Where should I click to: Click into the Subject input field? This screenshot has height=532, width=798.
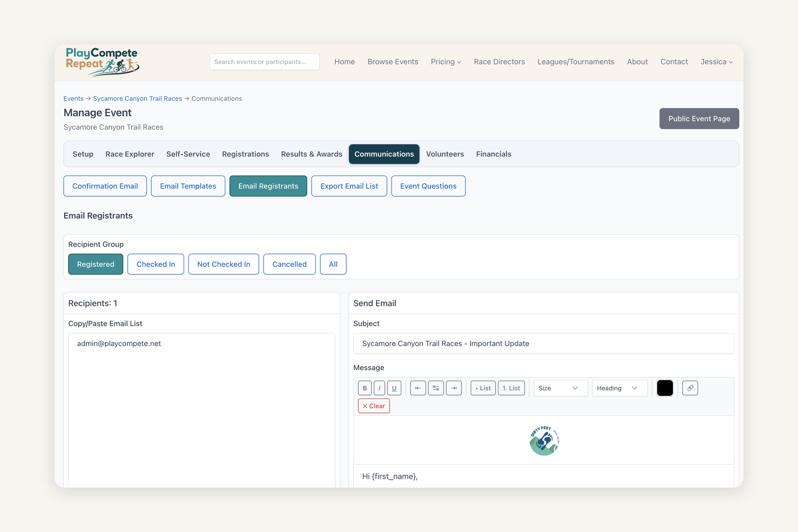(544, 344)
